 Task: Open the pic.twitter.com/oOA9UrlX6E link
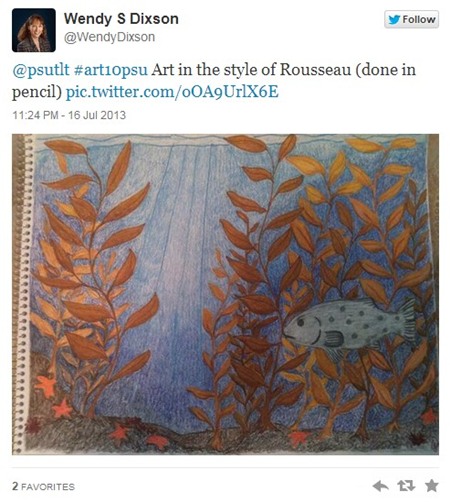tap(172, 92)
